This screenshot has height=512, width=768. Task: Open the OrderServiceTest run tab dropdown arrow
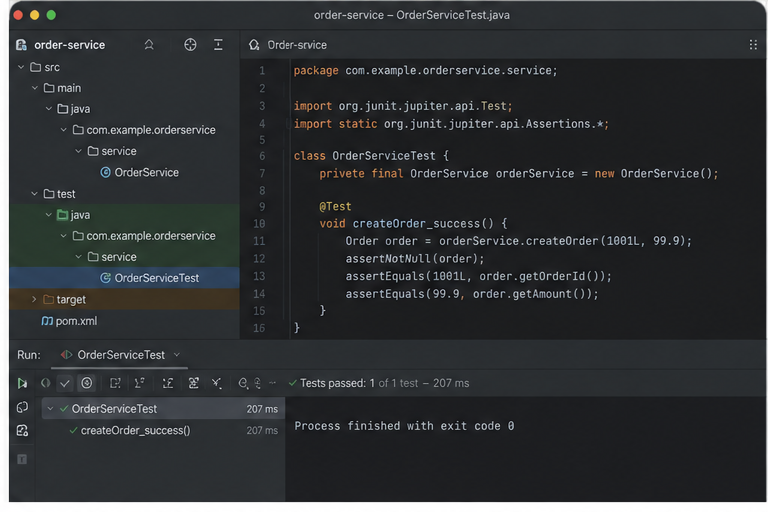point(177,354)
